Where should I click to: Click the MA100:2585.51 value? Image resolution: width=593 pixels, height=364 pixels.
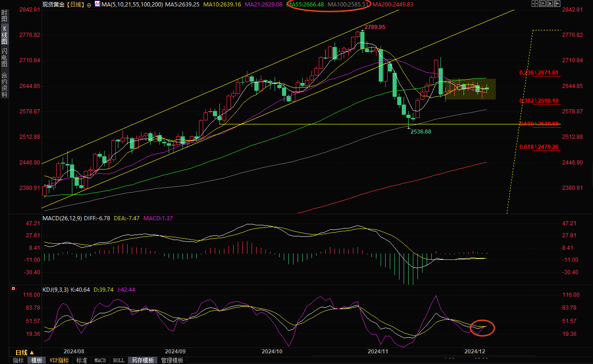coord(348,5)
